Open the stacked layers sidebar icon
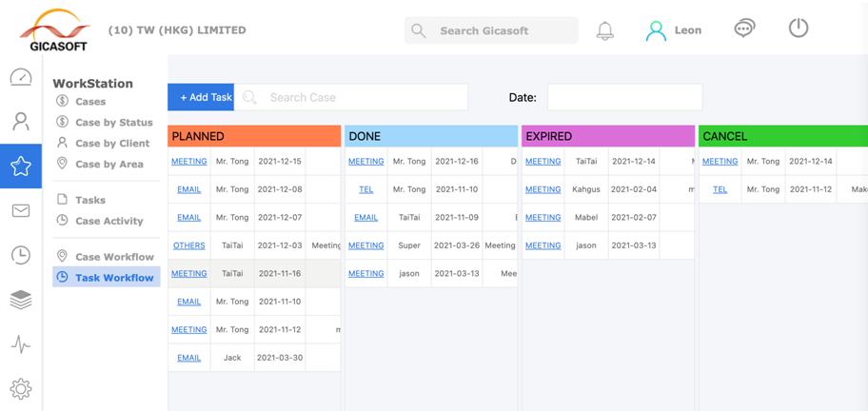The width and height of the screenshot is (868, 411). click(x=21, y=300)
